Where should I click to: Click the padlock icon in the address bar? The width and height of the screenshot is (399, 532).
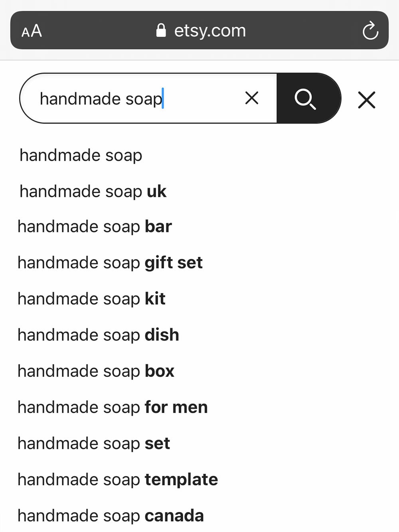pyautogui.click(x=162, y=30)
